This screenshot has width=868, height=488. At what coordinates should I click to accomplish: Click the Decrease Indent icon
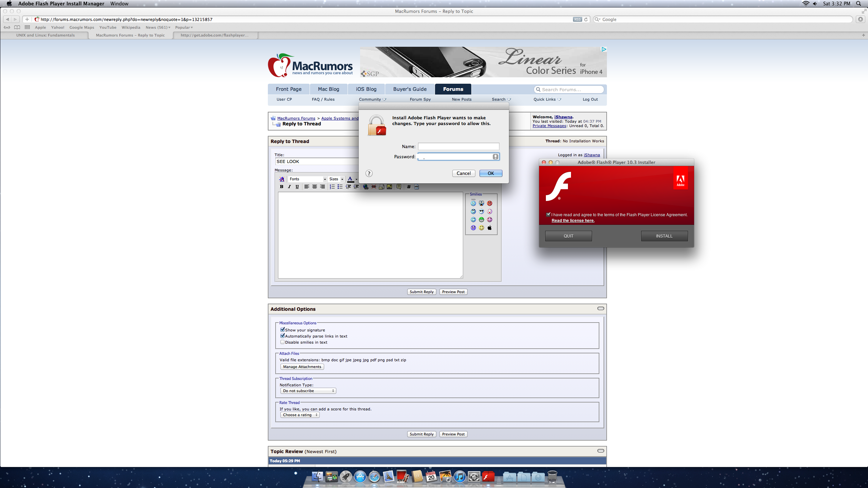(348, 187)
